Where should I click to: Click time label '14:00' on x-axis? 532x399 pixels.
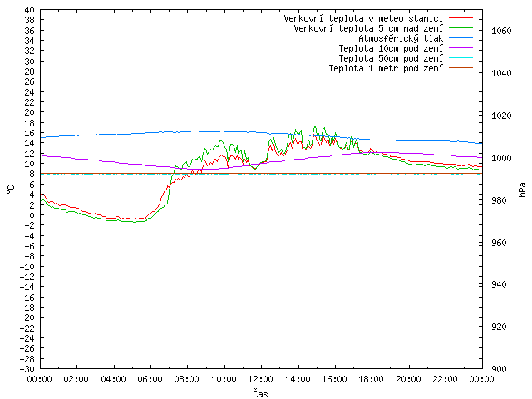298,379
